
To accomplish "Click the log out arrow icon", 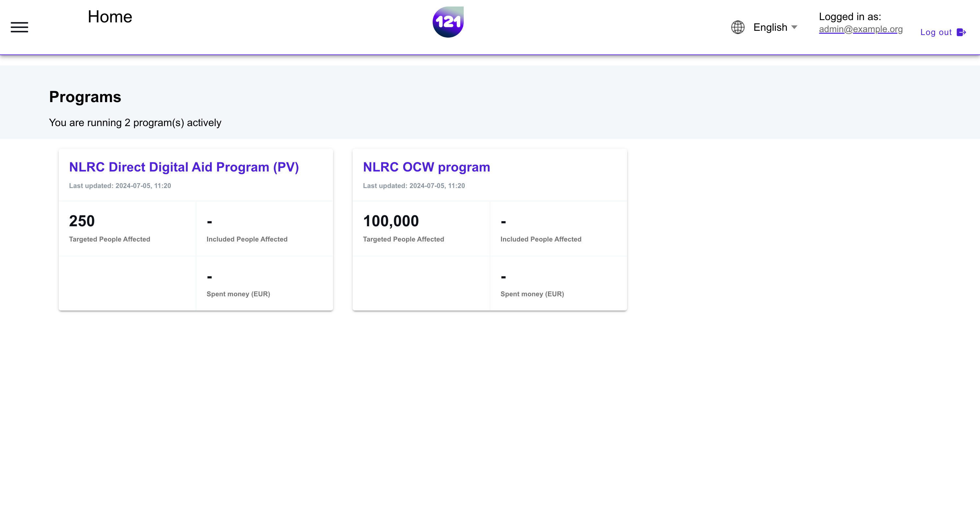I will 961,32.
